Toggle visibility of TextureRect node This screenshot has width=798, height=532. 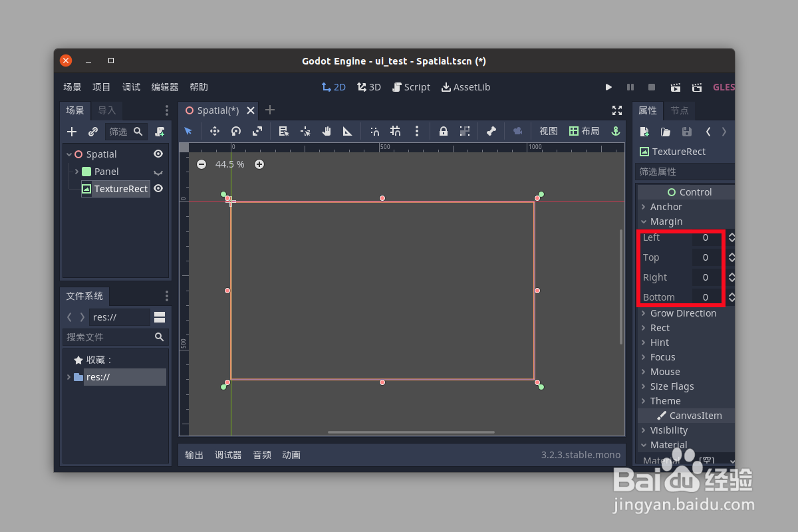158,188
